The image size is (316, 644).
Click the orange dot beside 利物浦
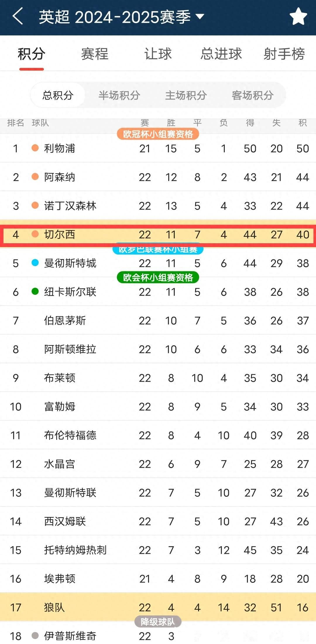coord(35,148)
